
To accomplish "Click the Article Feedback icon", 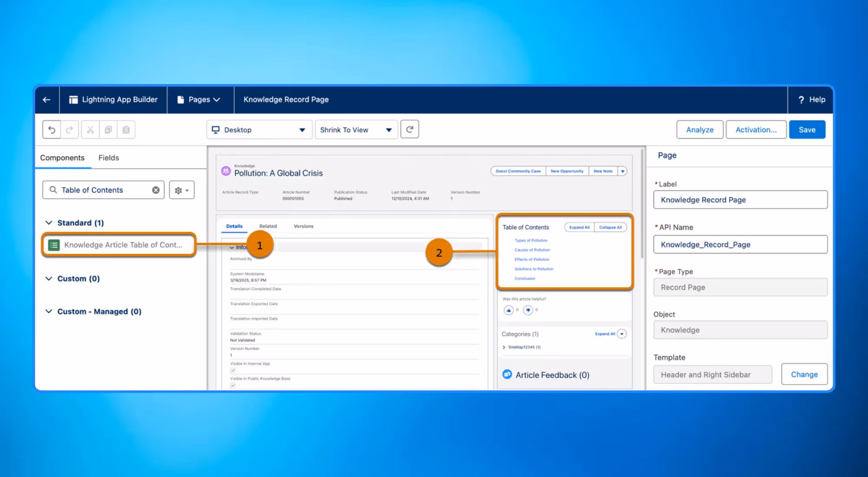I will pos(507,374).
